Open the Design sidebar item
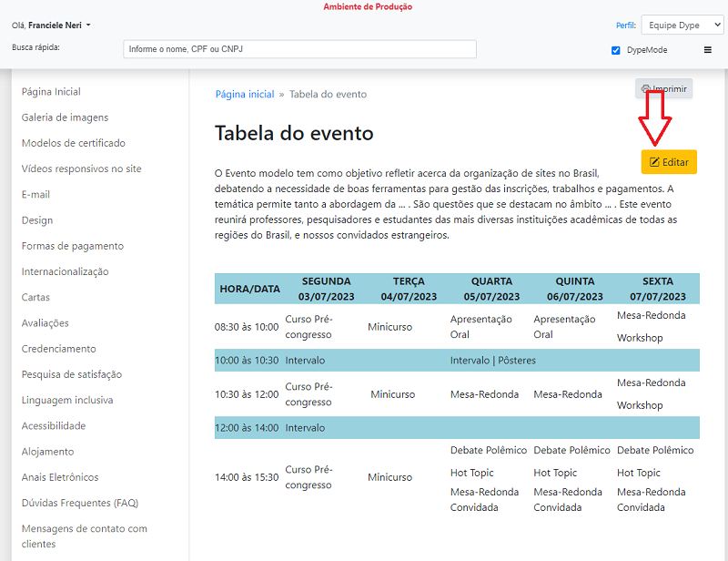 pos(37,220)
